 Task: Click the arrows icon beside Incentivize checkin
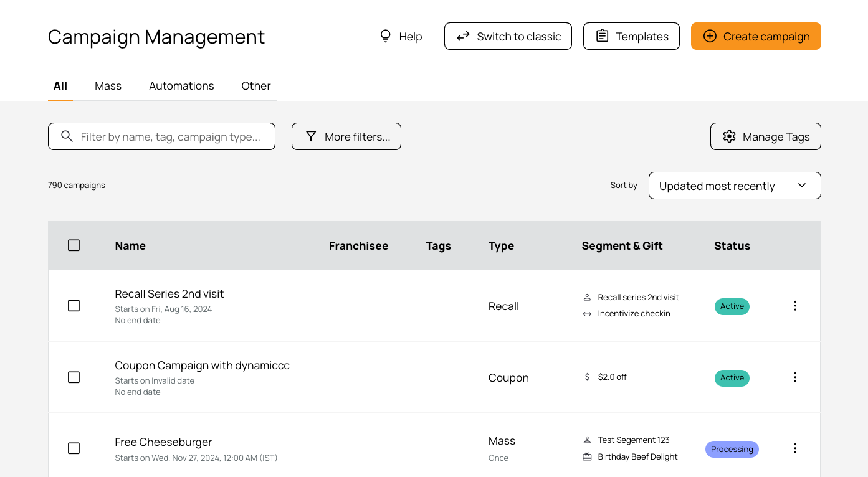click(587, 314)
